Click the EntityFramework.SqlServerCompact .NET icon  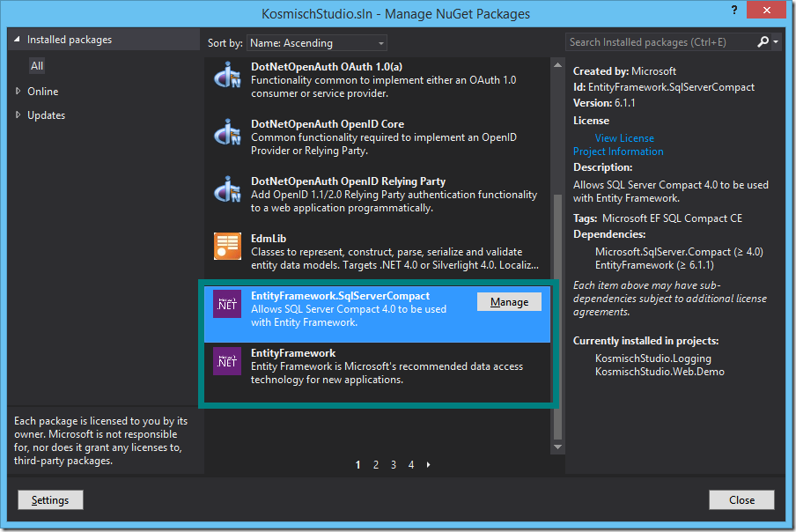227,304
